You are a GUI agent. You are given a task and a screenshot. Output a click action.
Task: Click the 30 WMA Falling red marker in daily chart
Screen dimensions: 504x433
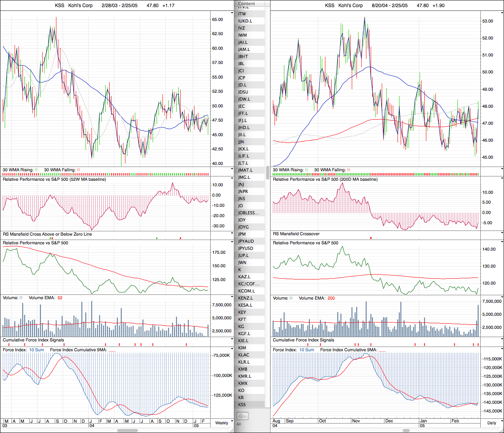click(x=349, y=170)
